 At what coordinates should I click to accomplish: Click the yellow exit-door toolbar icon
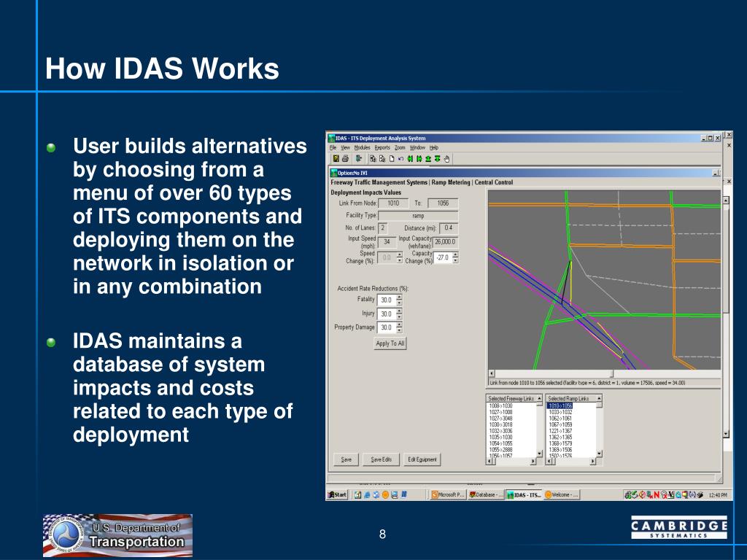point(336,158)
